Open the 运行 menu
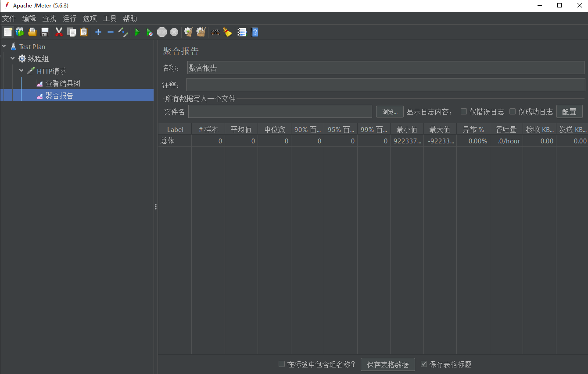 (69, 18)
